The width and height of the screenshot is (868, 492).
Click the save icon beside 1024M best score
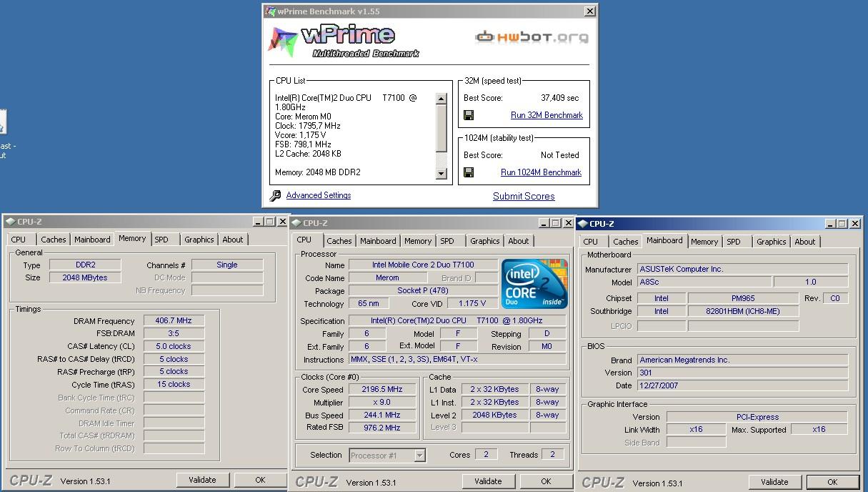469,172
